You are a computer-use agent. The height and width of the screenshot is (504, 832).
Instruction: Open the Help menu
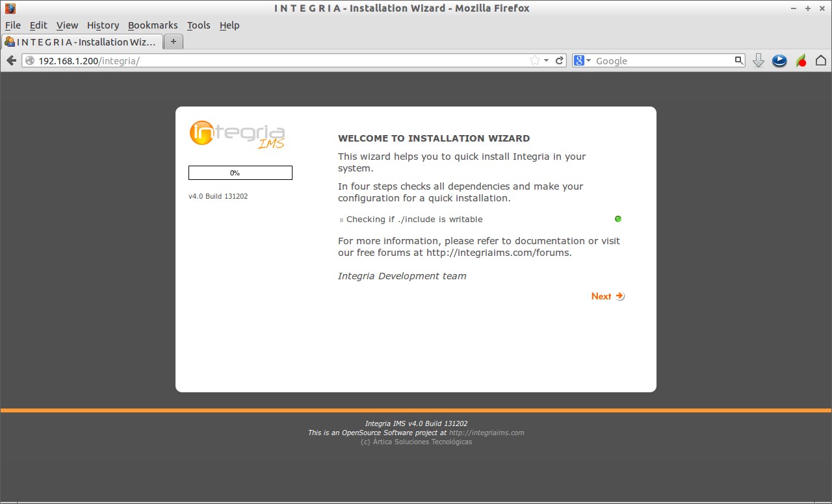(229, 25)
